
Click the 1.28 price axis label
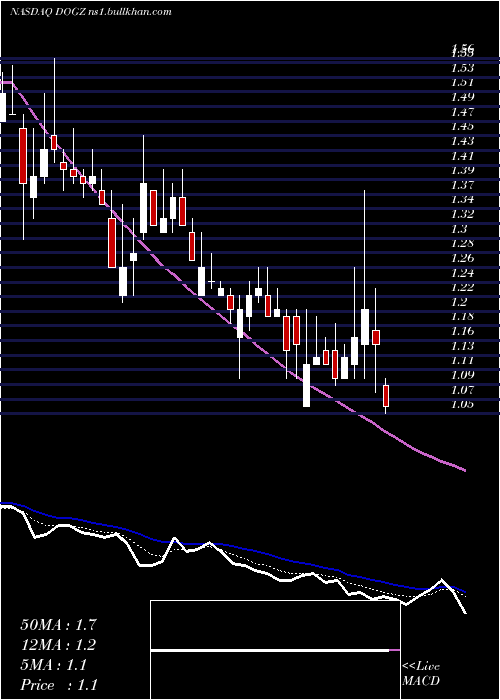pos(462,243)
